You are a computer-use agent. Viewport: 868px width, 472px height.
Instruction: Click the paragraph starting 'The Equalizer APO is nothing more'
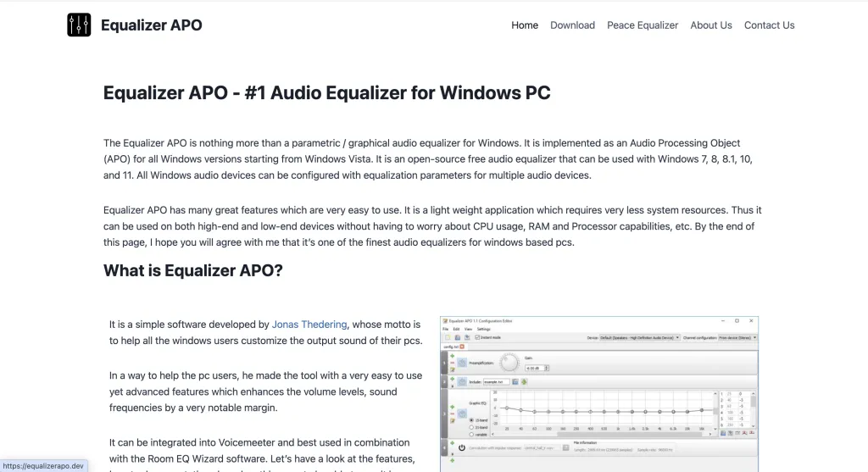428,158
